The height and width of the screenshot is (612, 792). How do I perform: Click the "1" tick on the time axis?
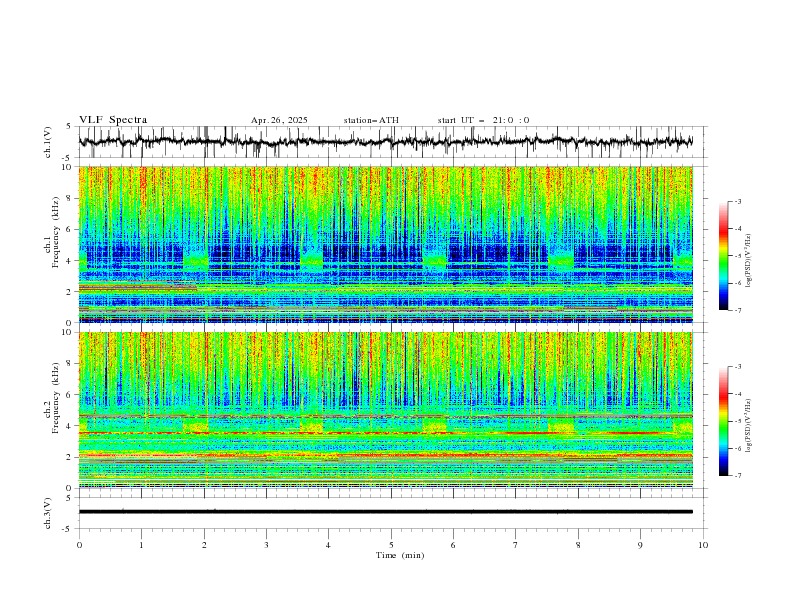click(x=141, y=545)
